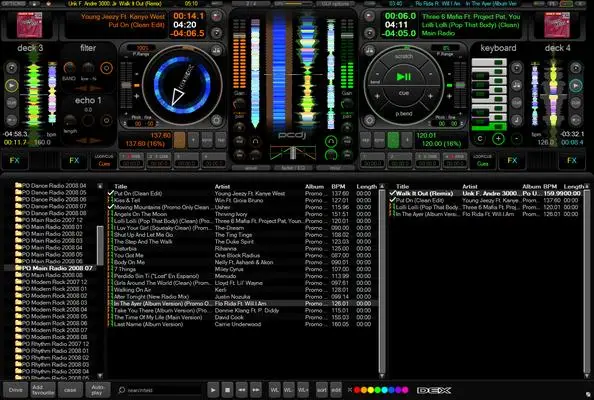
Task: Start playback with the green play/pause button
Action: click(403, 77)
